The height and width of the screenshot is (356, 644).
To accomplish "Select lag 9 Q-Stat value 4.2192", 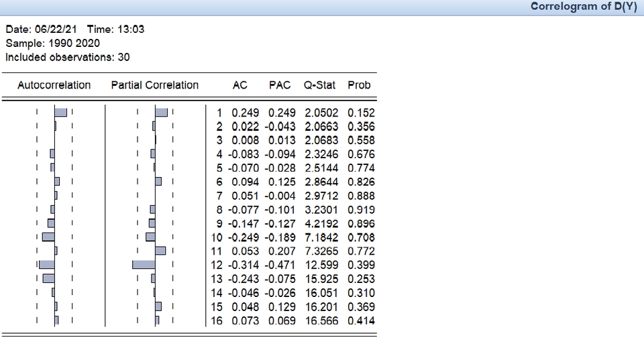I will pos(321,224).
